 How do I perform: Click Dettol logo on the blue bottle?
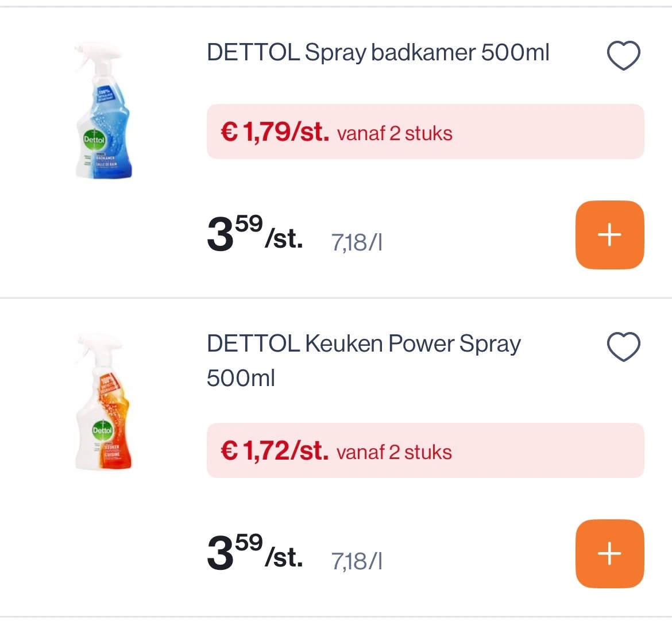click(x=94, y=140)
